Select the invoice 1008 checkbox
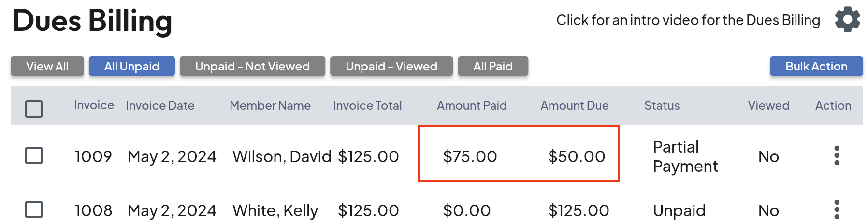The width and height of the screenshot is (868, 222). [34, 210]
